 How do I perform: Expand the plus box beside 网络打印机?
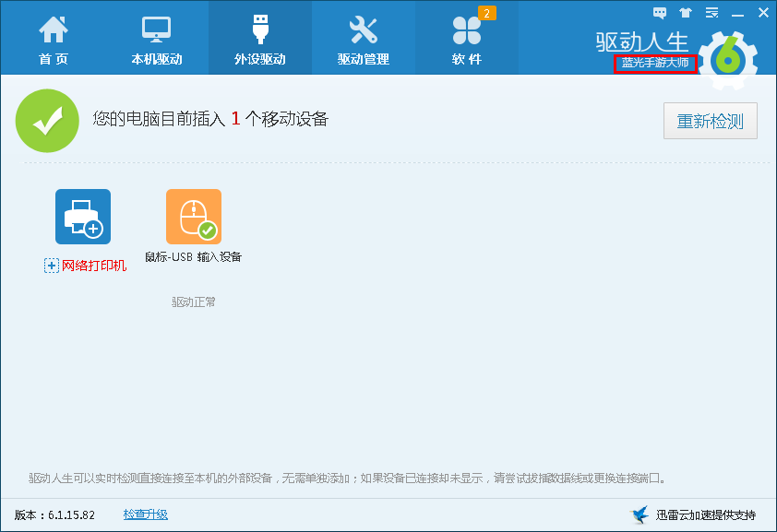point(52,266)
